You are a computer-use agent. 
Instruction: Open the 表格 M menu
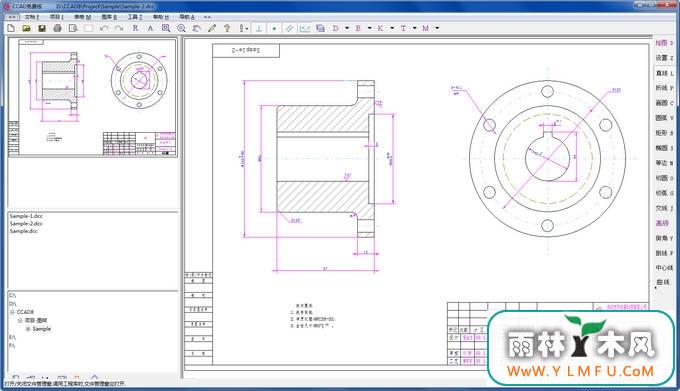click(x=82, y=17)
